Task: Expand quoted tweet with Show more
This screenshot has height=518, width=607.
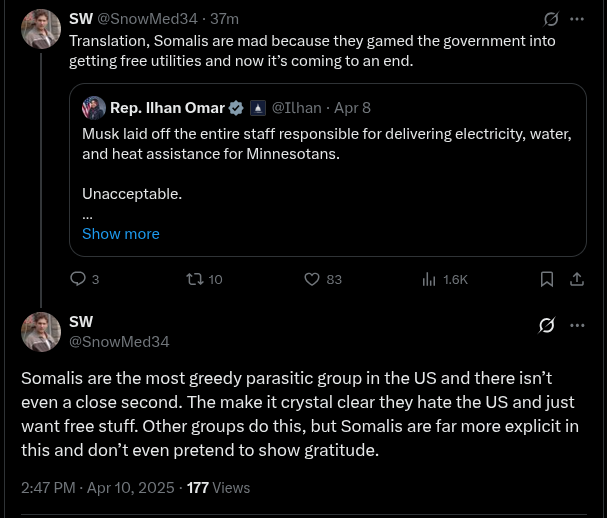Action: coord(120,233)
